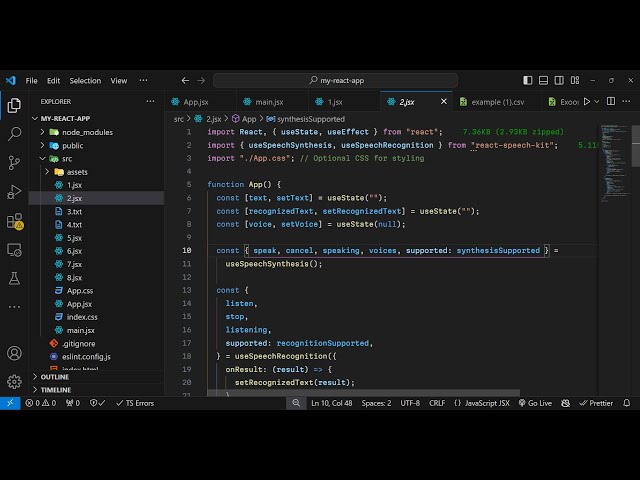Image resolution: width=640 pixels, height=480 pixels.
Task: Open Run and Debug view
Action: point(14,191)
